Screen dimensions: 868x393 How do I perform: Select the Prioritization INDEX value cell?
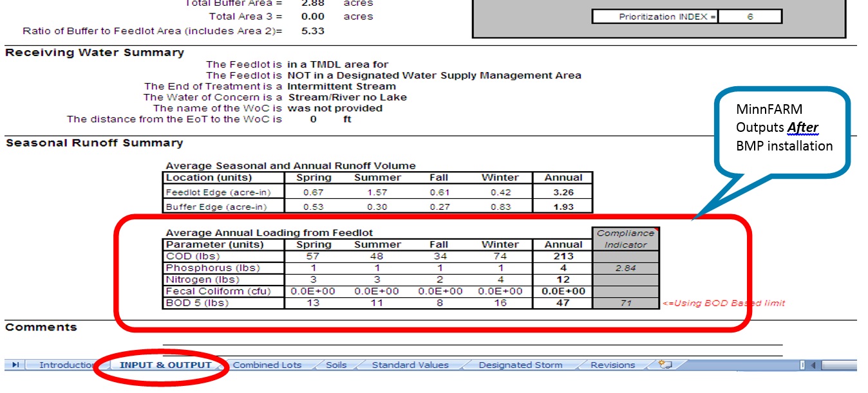[x=750, y=17]
